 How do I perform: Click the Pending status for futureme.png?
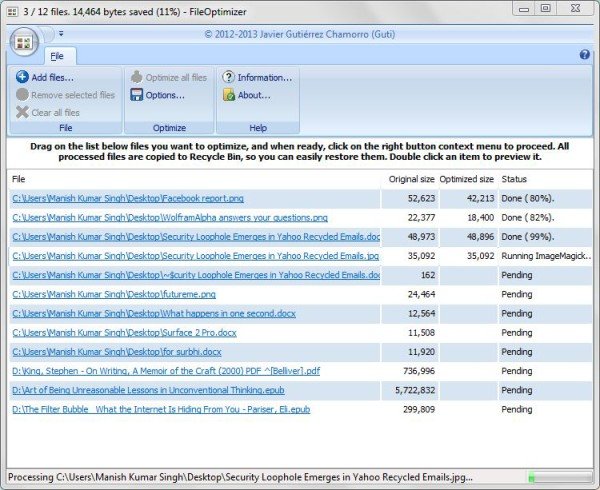[x=517, y=294]
